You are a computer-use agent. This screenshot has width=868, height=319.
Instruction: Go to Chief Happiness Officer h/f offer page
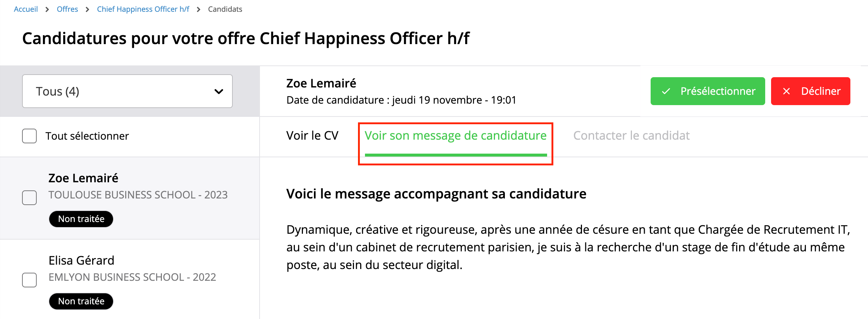click(143, 9)
